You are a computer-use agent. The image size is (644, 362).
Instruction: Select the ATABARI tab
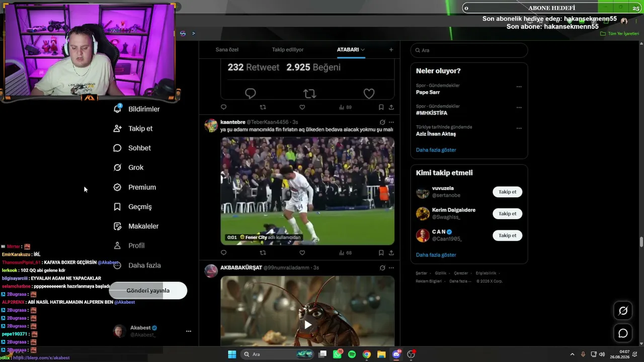pyautogui.click(x=348, y=50)
